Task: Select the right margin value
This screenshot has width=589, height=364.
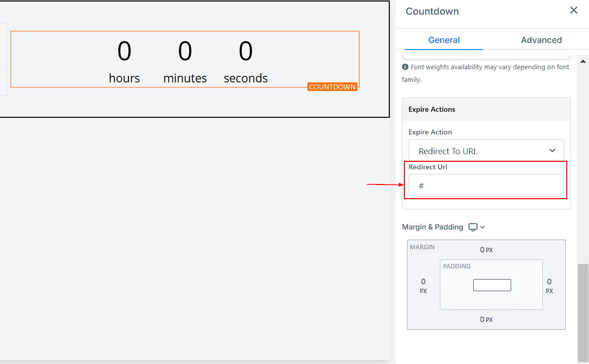Action: coord(549,282)
